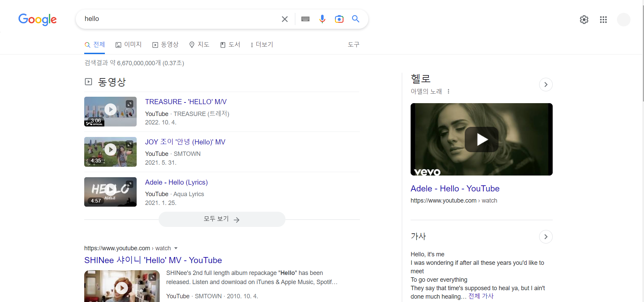644x302 pixels.
Task: Play the SHINee Hello MV thumbnail
Action: click(122, 286)
